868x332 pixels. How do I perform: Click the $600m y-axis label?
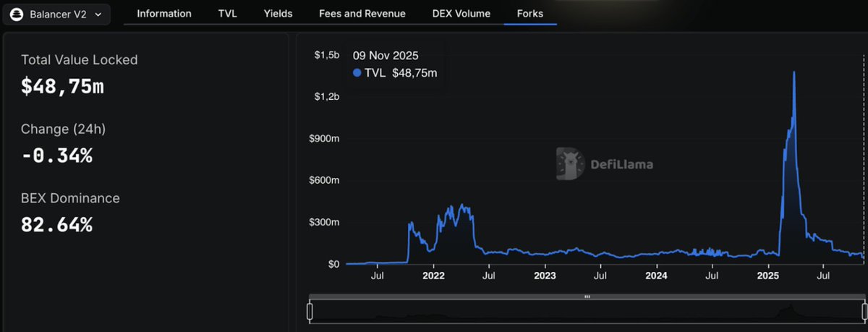325,180
